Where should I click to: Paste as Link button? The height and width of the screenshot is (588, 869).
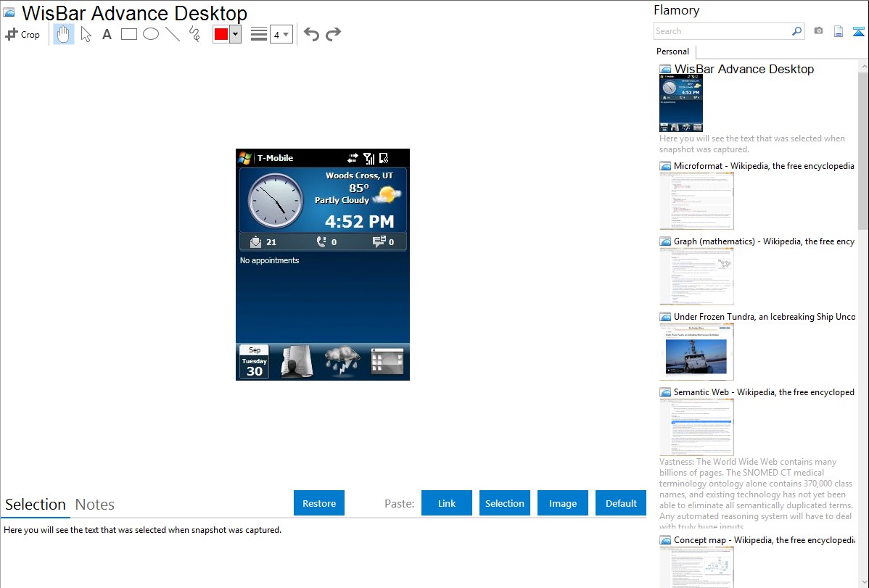pyautogui.click(x=447, y=503)
